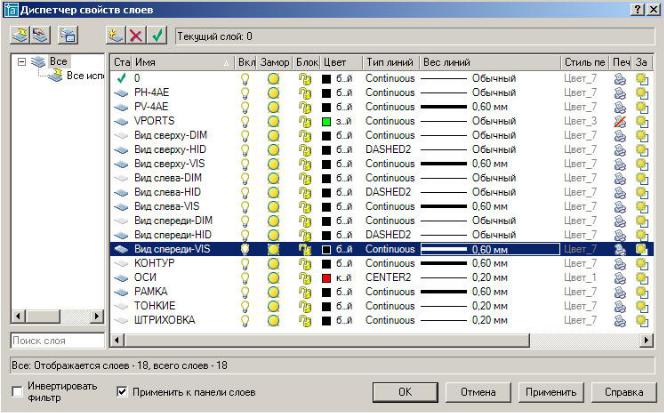
Task: Toggle lightbulb for layer ШТРИХОВКА
Action: (x=245, y=320)
